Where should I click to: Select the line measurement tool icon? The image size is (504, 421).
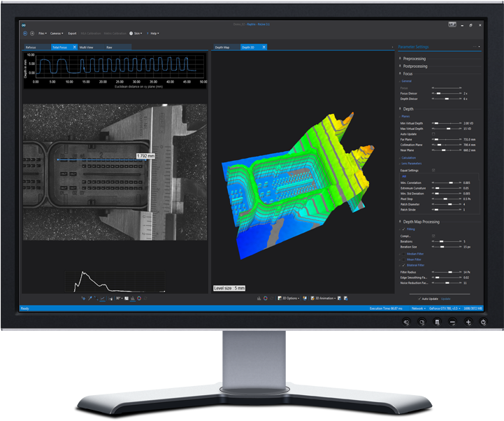click(x=102, y=298)
